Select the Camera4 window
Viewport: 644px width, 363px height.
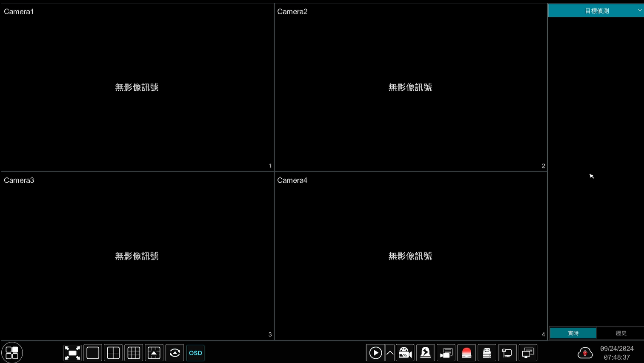tap(411, 256)
